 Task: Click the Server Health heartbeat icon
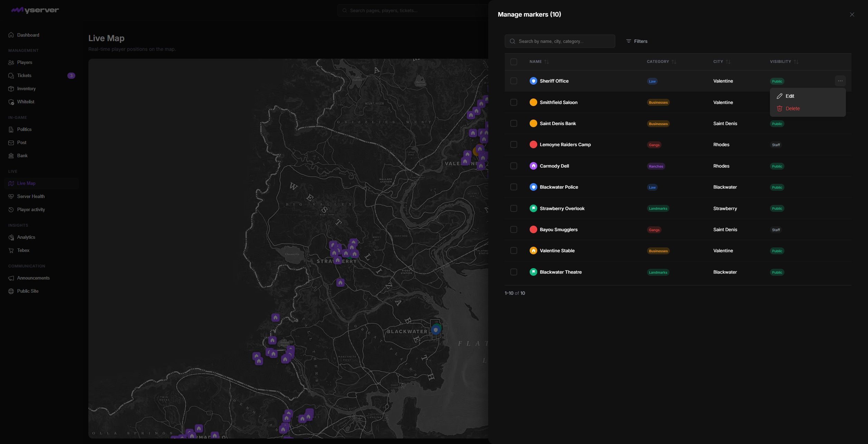pyautogui.click(x=11, y=196)
